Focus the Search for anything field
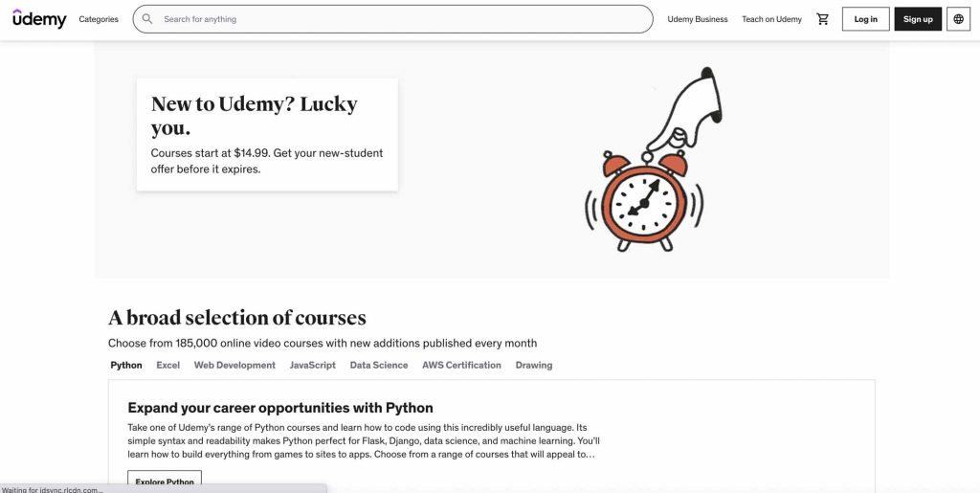Viewport: 980px width, 493px height. coord(392,19)
